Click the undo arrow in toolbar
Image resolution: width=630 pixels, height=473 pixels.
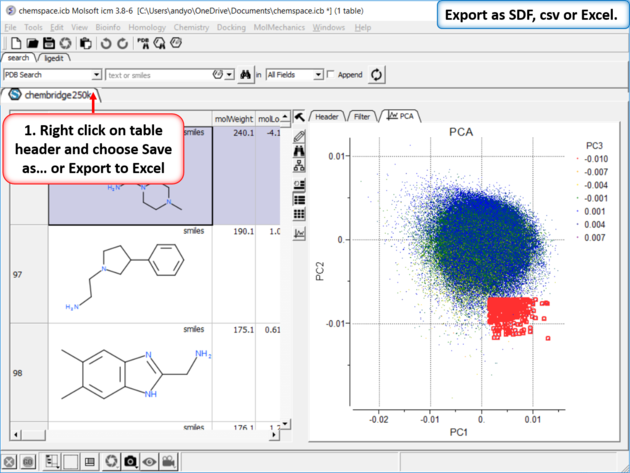pyautogui.click(x=105, y=44)
